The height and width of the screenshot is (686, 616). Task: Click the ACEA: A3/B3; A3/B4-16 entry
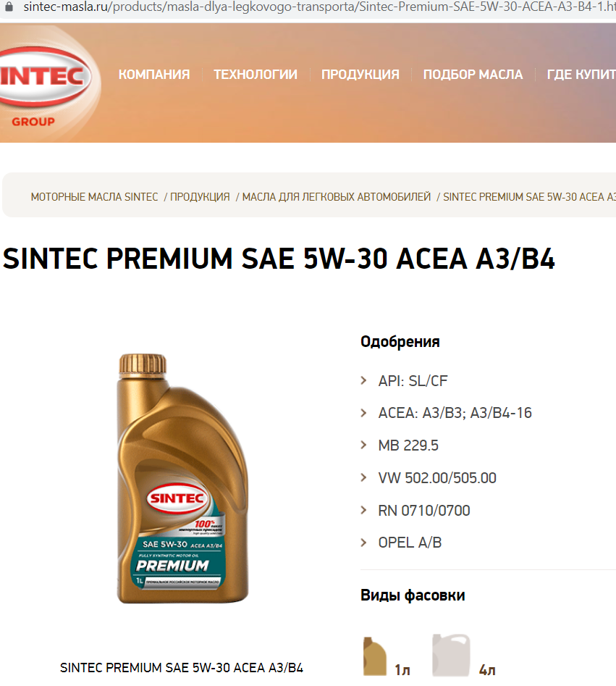[455, 413]
